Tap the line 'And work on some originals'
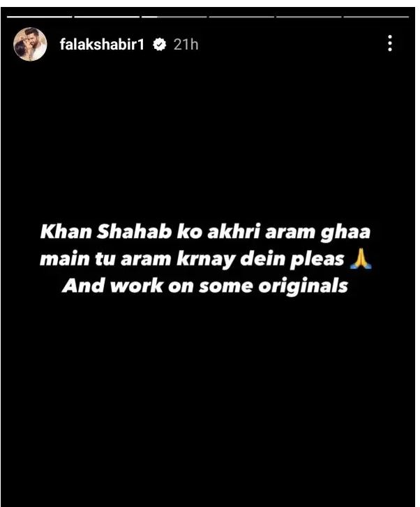 point(205,286)
